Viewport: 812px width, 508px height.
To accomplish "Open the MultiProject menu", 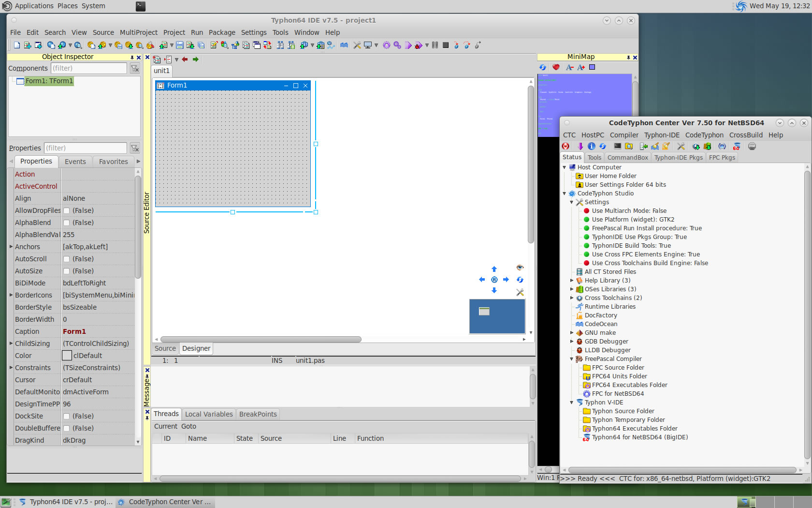I will pos(138,32).
